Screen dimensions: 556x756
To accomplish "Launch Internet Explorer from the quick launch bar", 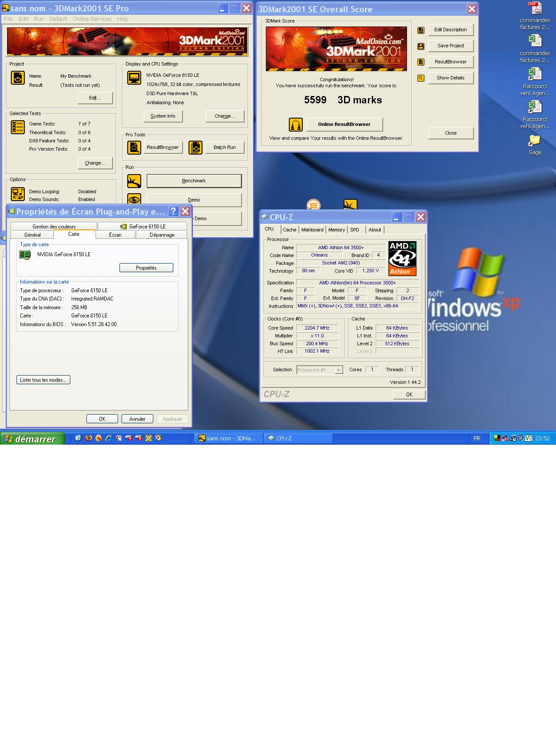I will pyautogui.click(x=109, y=438).
